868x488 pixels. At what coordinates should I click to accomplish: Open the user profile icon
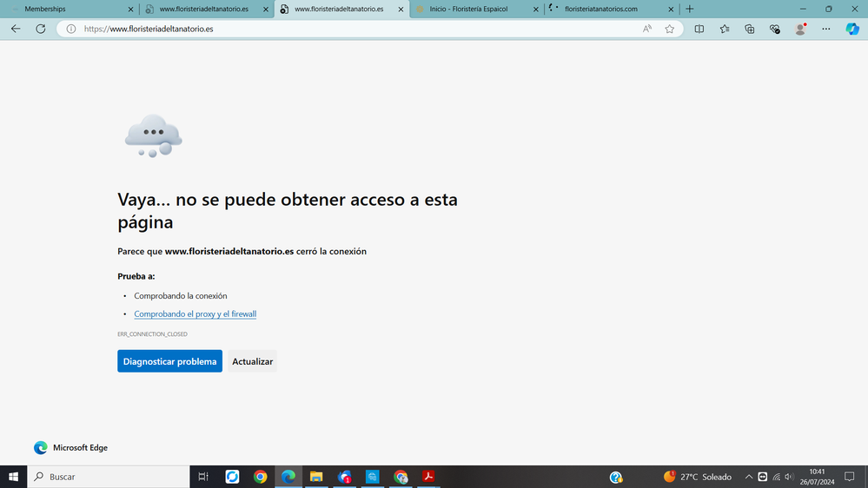800,29
